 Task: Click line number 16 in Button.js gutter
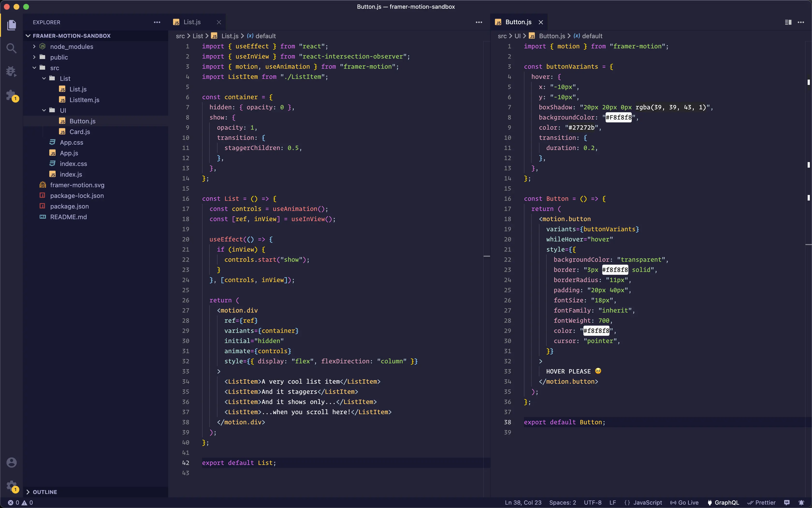click(x=507, y=199)
